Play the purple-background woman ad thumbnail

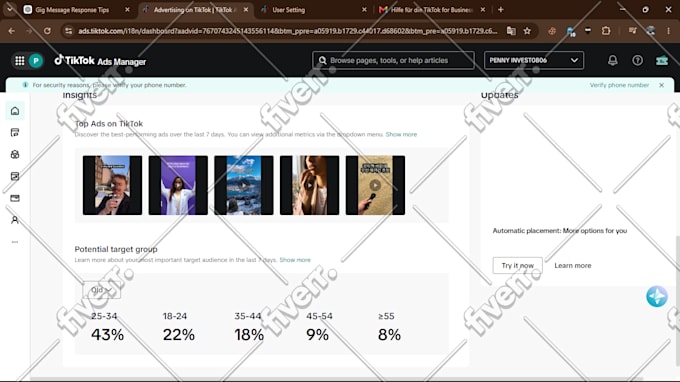pos(178,185)
